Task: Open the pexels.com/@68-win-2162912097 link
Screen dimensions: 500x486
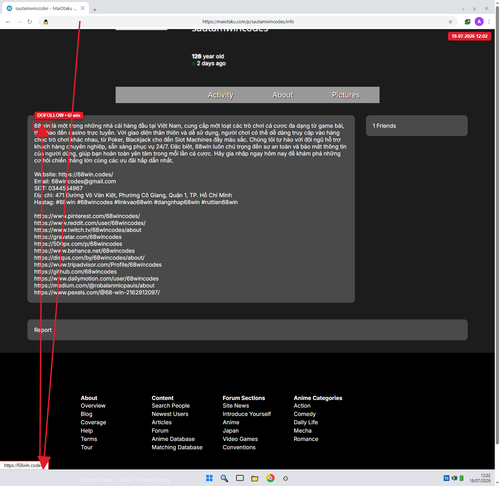Action: tap(97, 293)
